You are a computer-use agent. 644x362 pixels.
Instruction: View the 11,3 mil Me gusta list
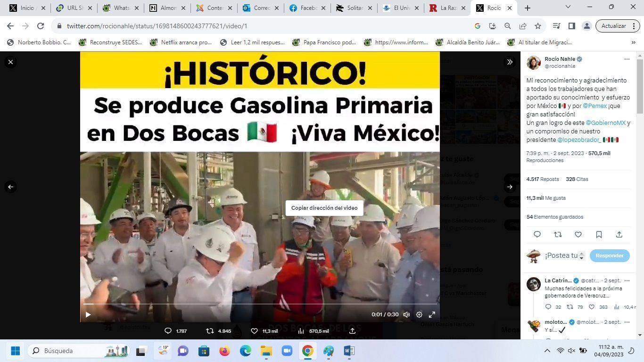click(546, 198)
